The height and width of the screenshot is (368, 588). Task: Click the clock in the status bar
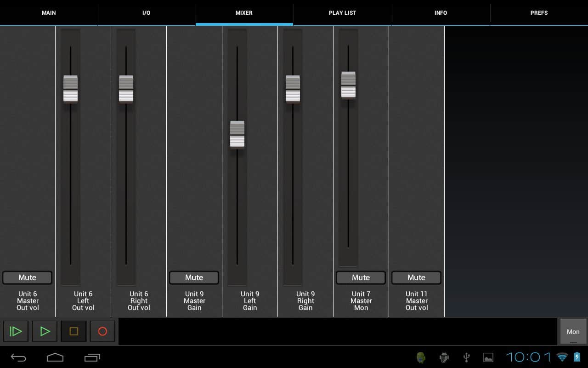pyautogui.click(x=528, y=357)
